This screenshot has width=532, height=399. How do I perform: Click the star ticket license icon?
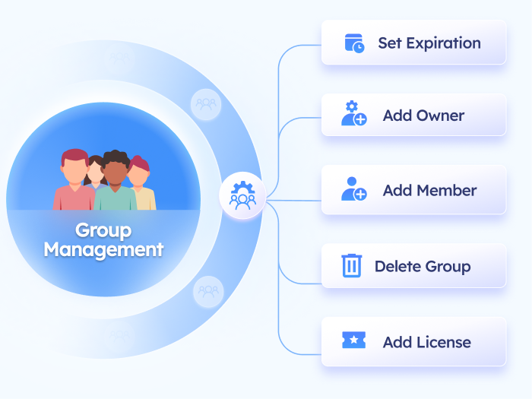point(354,340)
